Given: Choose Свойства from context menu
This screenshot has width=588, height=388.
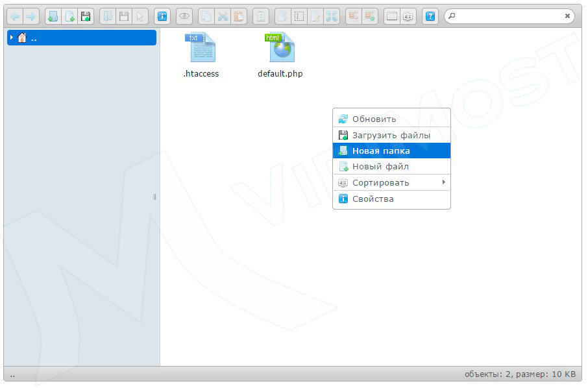Looking at the screenshot, I should click(391, 199).
